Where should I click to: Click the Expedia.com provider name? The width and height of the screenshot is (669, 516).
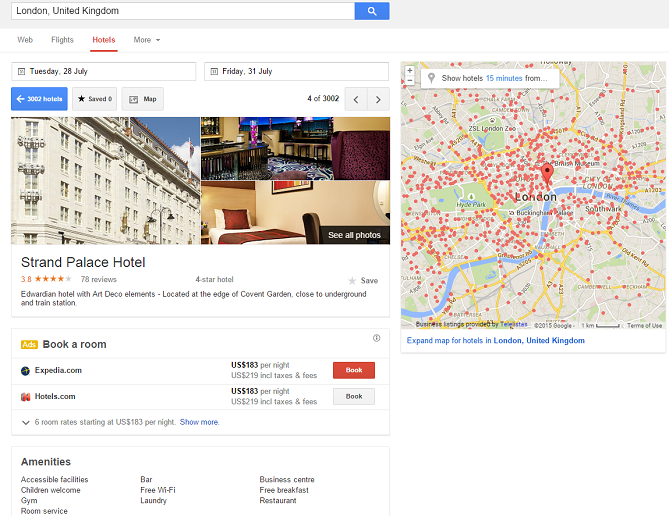click(58, 370)
